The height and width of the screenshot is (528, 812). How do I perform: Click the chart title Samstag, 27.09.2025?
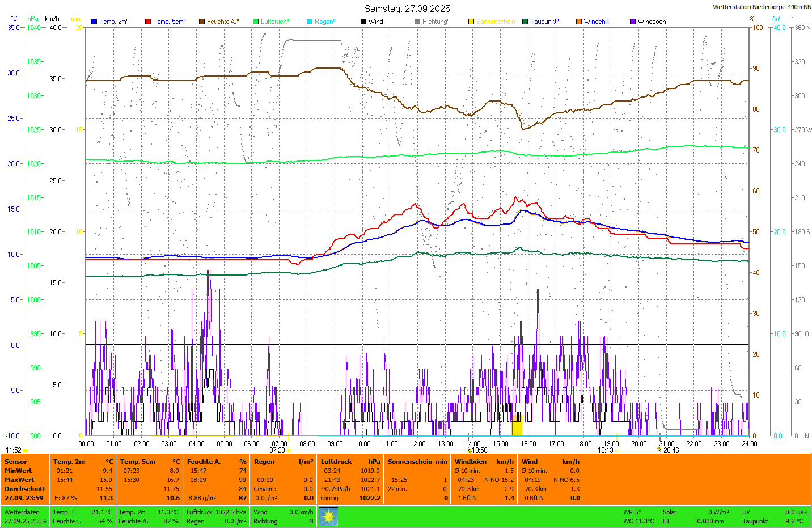coord(407,9)
